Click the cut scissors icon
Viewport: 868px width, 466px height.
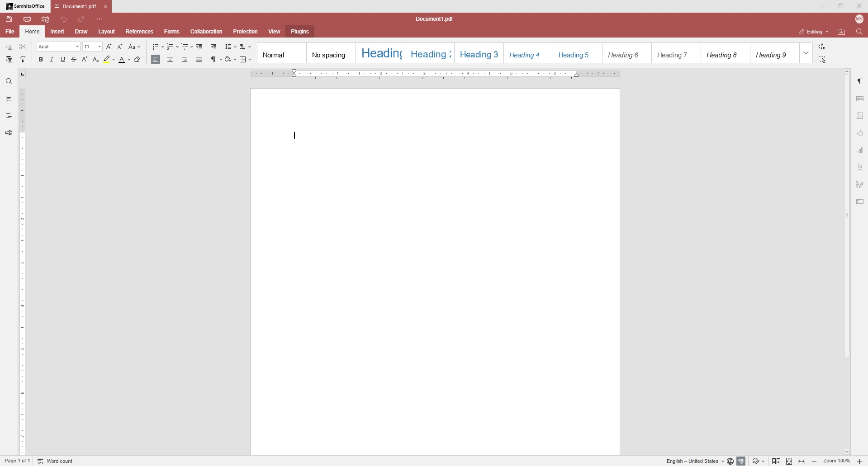(23, 47)
